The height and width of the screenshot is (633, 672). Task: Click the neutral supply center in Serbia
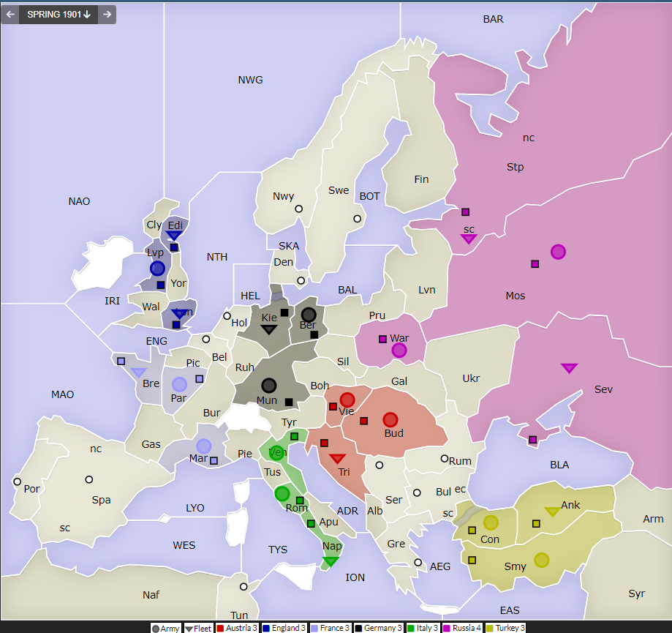coord(380,465)
